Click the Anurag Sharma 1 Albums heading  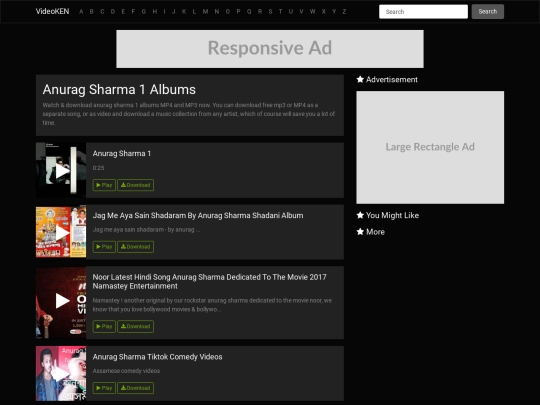coord(119,90)
